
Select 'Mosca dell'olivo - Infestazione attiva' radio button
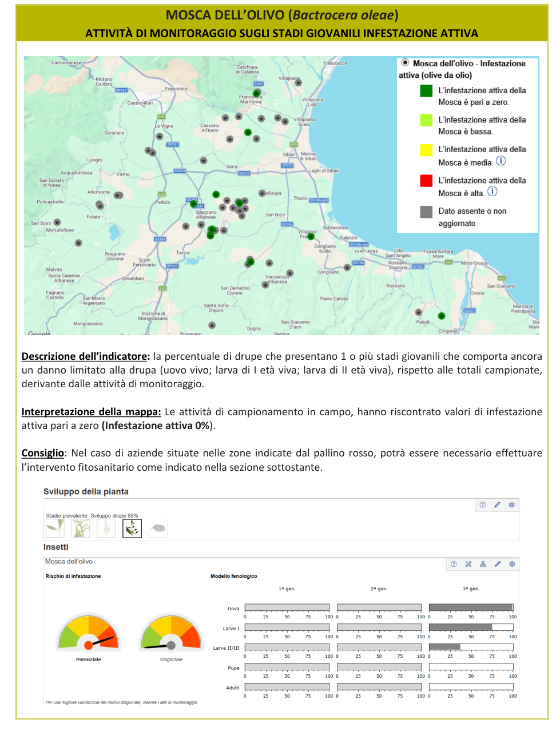coord(405,63)
